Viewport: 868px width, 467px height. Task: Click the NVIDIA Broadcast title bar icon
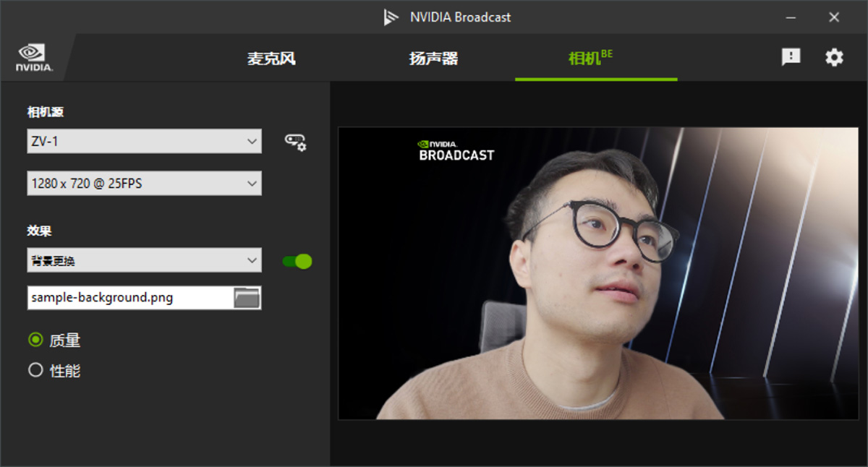point(391,17)
